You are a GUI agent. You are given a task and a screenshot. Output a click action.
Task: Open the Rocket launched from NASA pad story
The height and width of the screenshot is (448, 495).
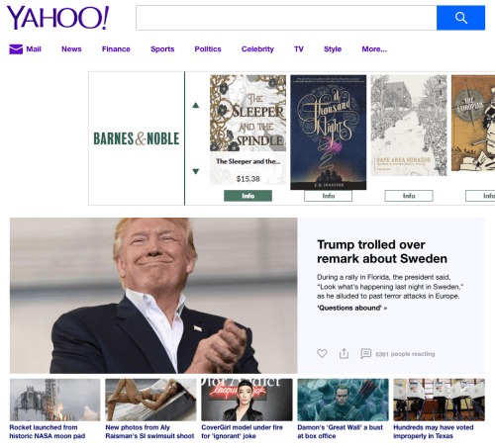tap(48, 431)
